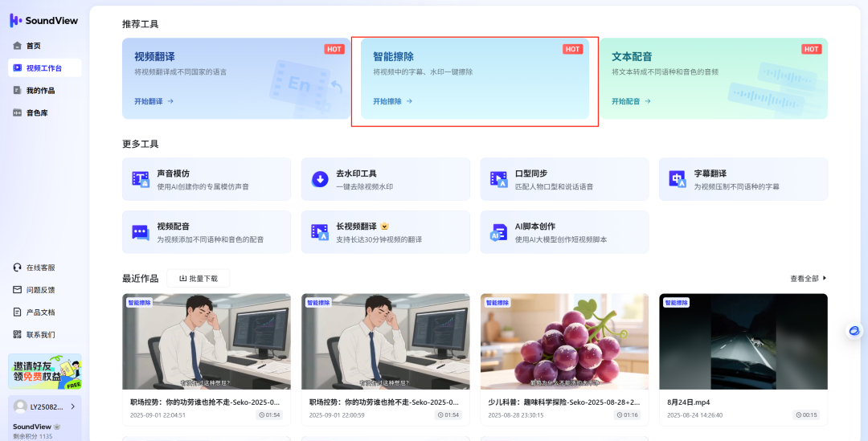The width and height of the screenshot is (868, 441).
Task: Open the 8月24日.mp4 video thumbnail
Action: (743, 341)
